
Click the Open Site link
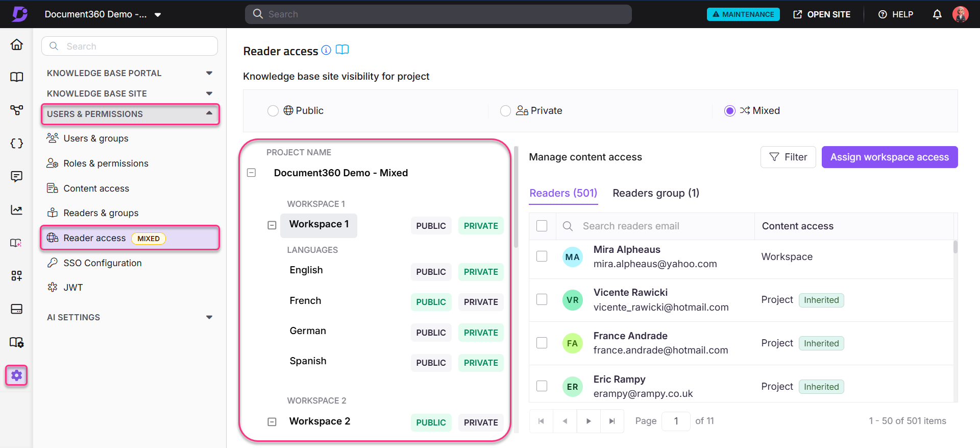pyautogui.click(x=822, y=14)
